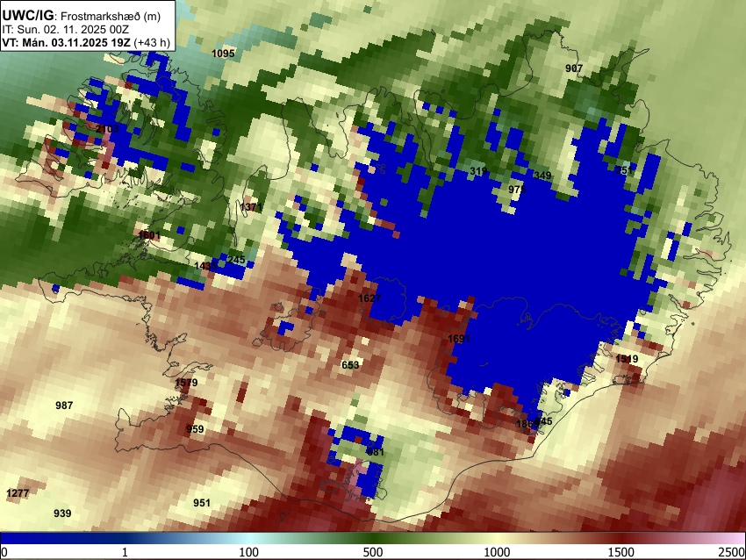Click the 1000 mark on color scale
746x560 pixels.
pos(497,552)
